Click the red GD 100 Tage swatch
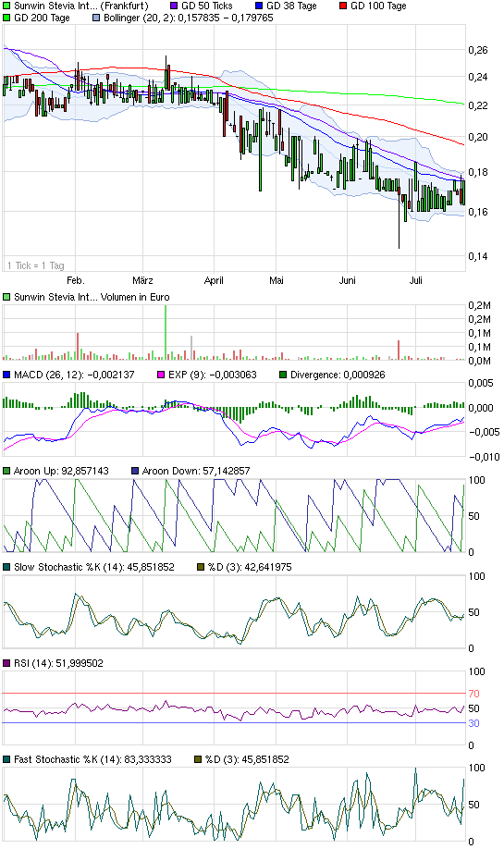The height and width of the screenshot is (849, 504). click(343, 6)
